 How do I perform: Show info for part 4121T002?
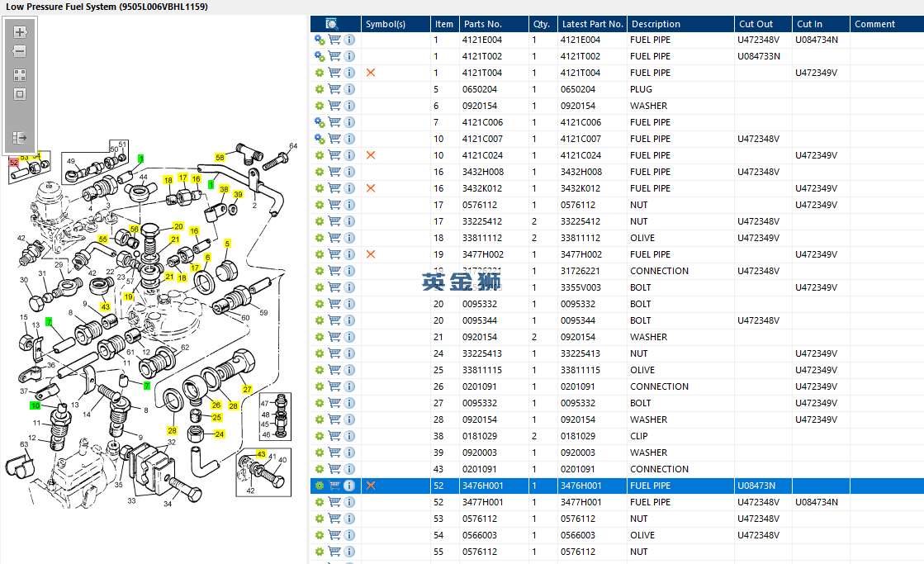coord(349,56)
